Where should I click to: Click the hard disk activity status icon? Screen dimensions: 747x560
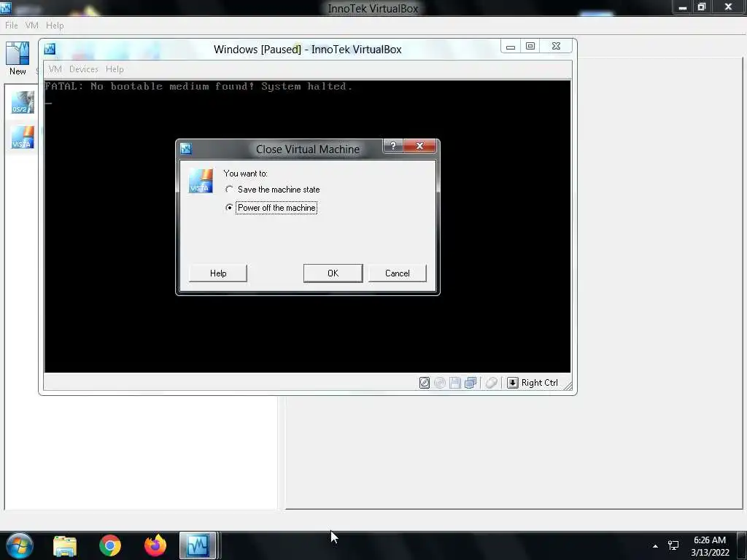coord(425,383)
